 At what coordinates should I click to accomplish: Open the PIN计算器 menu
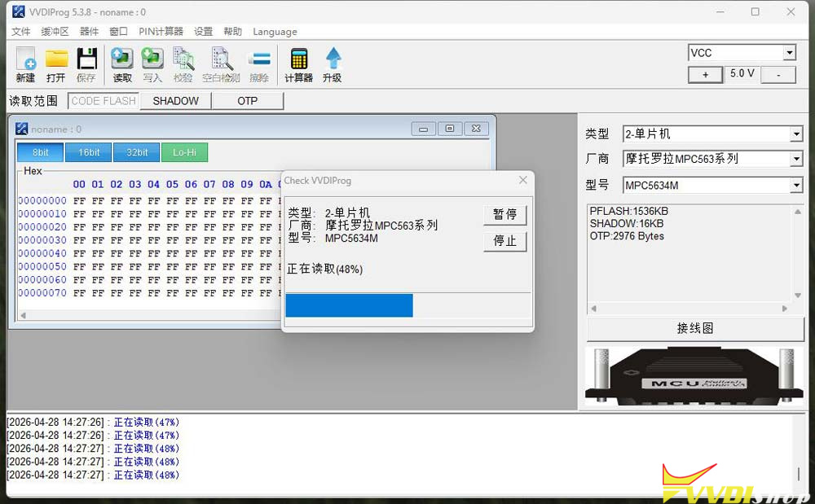[x=161, y=32]
